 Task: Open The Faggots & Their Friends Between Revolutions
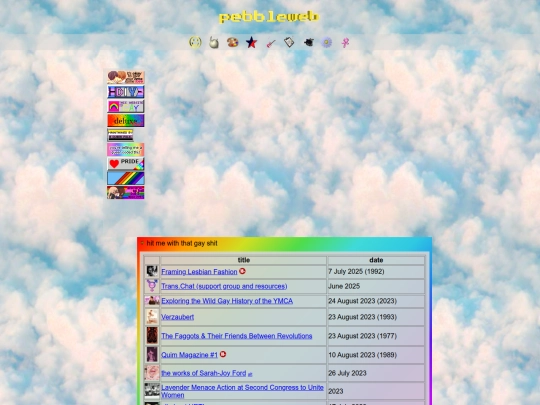point(237,336)
